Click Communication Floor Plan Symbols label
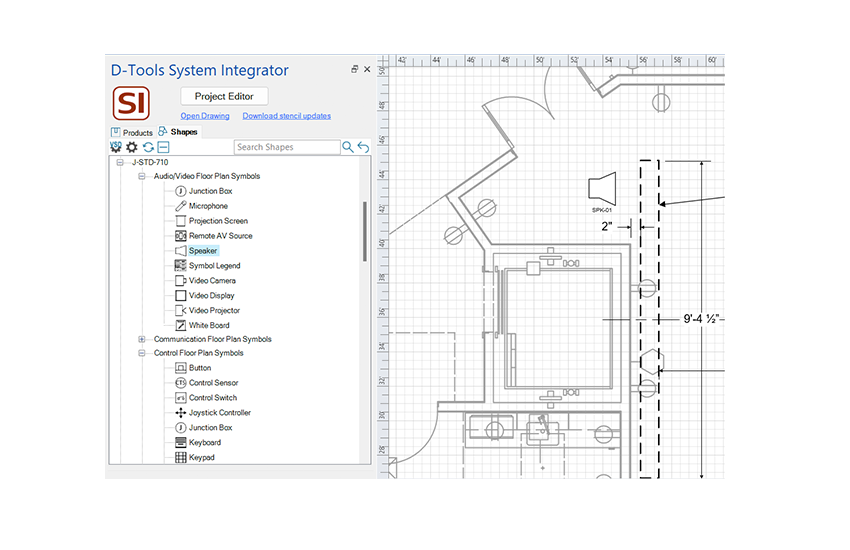The width and height of the screenshot is (850, 550). (212, 339)
